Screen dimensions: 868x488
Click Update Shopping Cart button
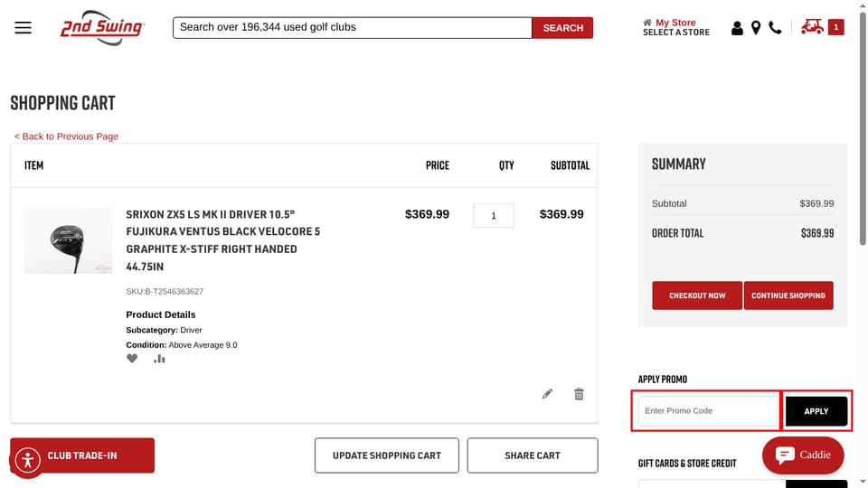pyautogui.click(x=386, y=455)
